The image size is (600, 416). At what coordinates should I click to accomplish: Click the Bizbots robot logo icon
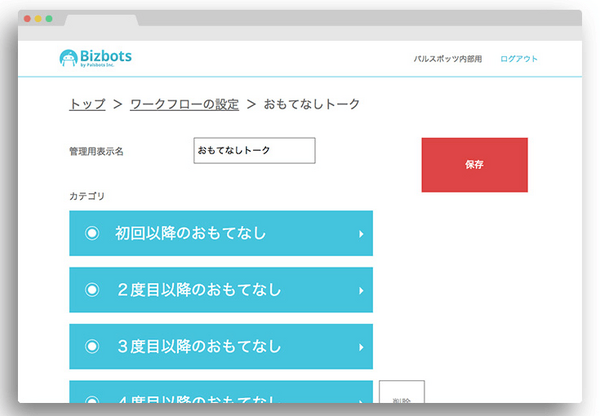click(x=68, y=59)
